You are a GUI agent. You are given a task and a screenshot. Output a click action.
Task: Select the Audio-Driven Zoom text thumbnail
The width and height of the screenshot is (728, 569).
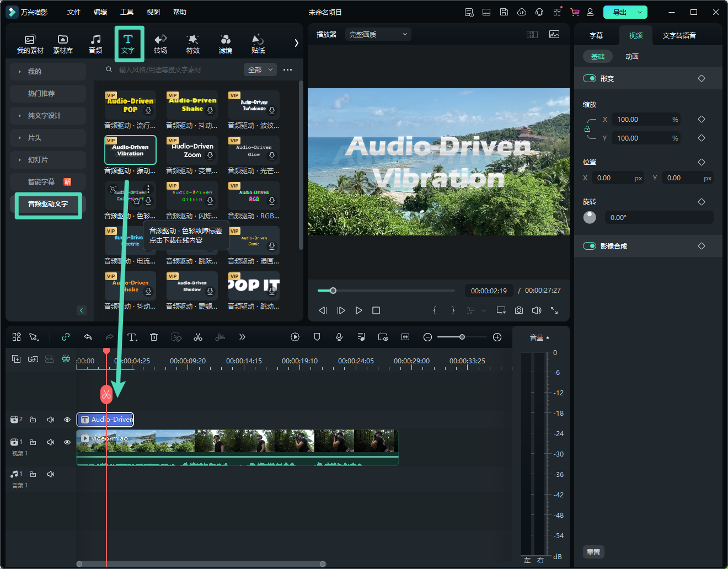[192, 150]
